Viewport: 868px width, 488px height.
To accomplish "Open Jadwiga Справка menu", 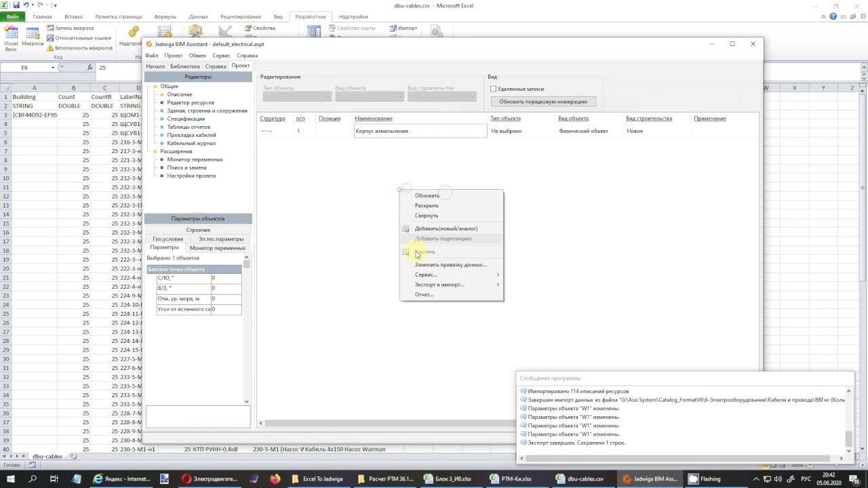I will pyautogui.click(x=247, y=56).
